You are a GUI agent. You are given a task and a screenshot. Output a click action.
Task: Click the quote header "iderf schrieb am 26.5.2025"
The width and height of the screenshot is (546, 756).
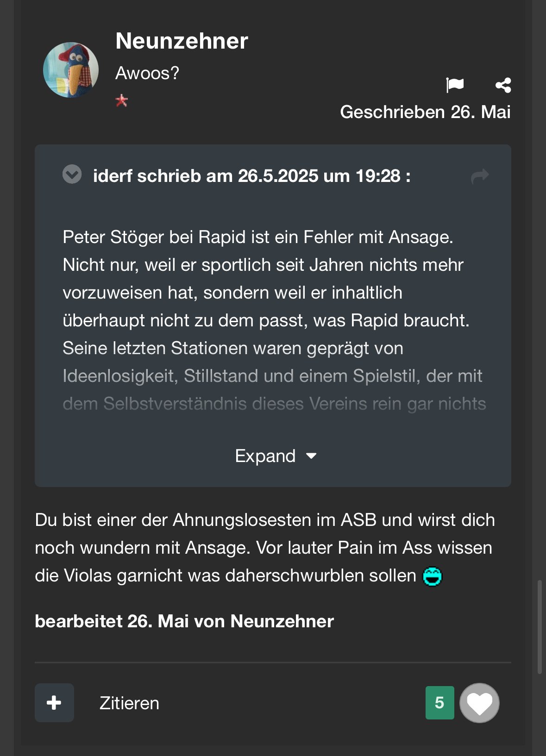pyautogui.click(x=251, y=176)
